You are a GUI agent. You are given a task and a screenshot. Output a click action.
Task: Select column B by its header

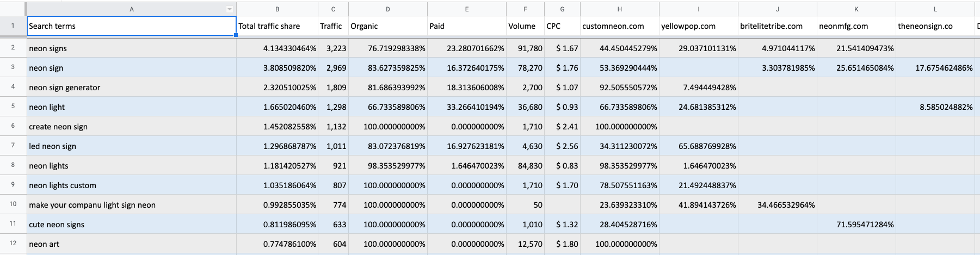pos(278,9)
